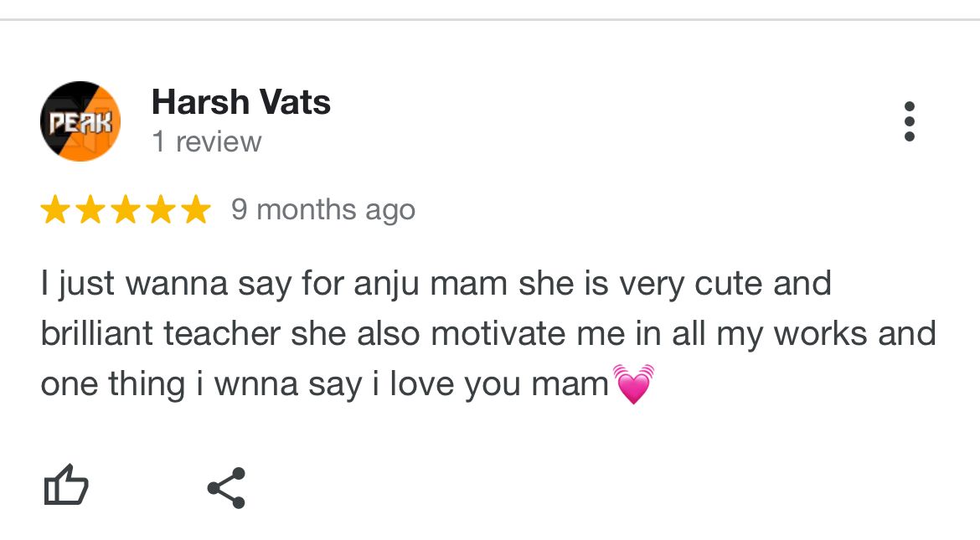The image size is (980, 540).
Task: Click the word "love" in the review
Action: pos(423,383)
